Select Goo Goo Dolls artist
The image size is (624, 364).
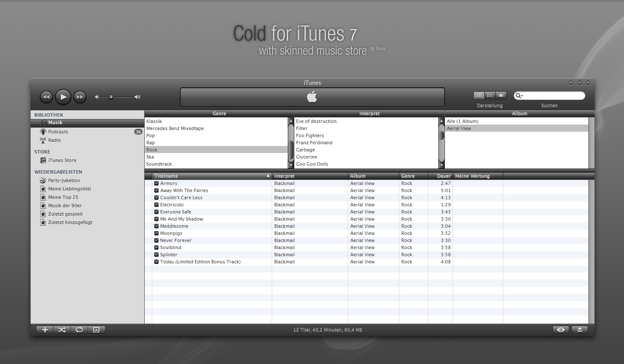click(367, 164)
